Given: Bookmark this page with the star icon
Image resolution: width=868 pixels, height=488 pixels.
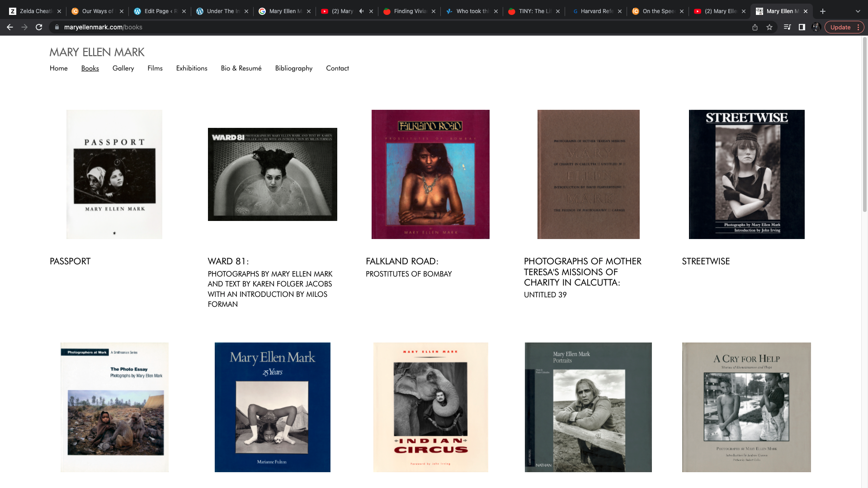Looking at the screenshot, I should [x=769, y=27].
